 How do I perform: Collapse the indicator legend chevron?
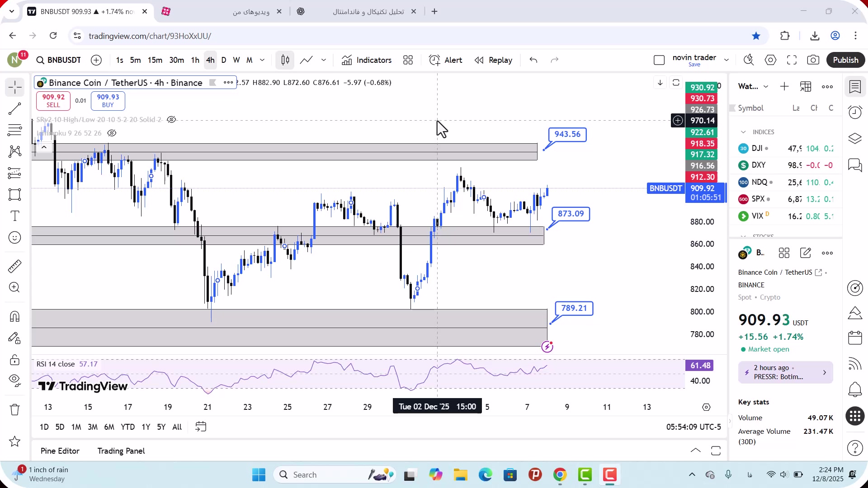tap(44, 147)
